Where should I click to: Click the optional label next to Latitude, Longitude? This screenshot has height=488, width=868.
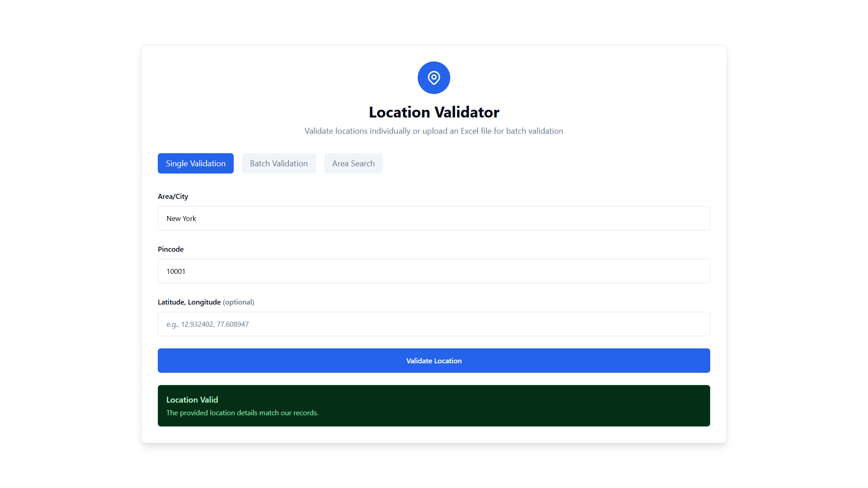(238, 302)
